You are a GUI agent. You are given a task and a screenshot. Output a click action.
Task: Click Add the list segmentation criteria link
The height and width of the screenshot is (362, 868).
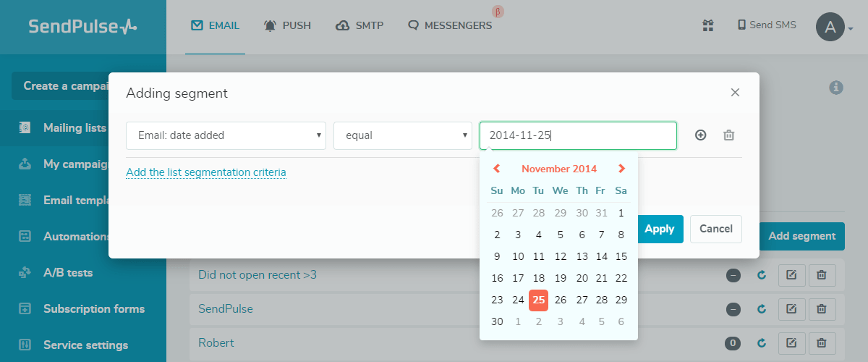[x=206, y=172]
